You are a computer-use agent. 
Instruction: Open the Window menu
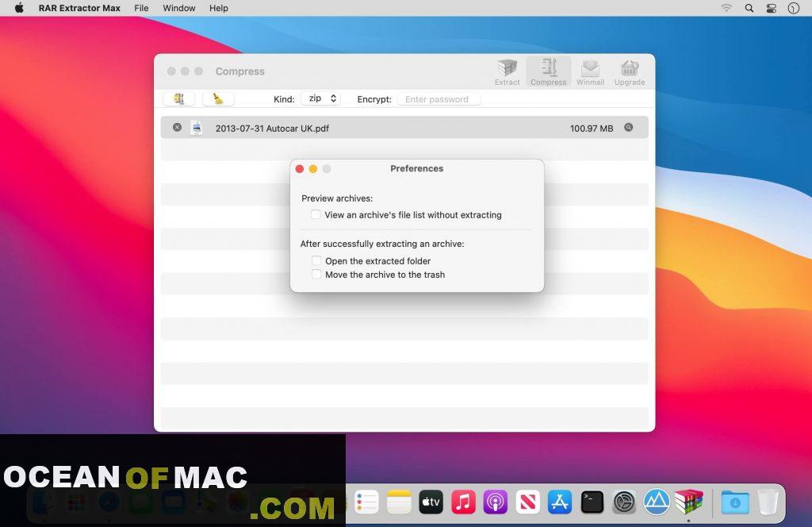coord(178,8)
